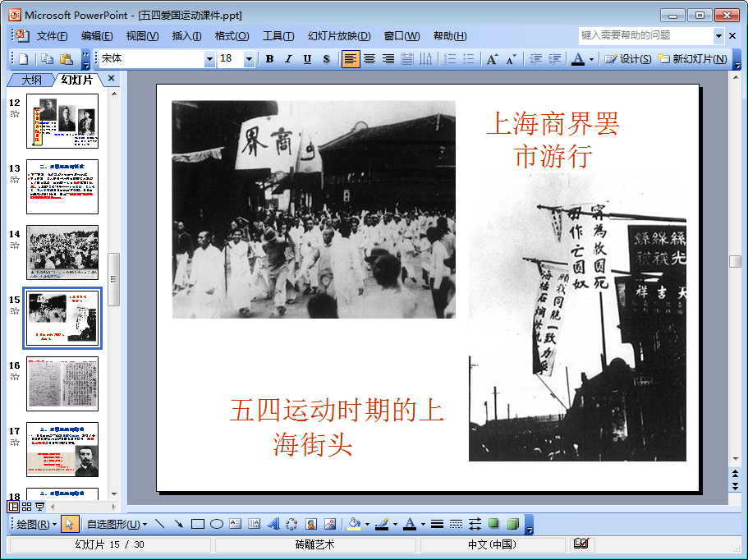Select slide 14 thumbnail
The width and height of the screenshot is (748, 560).
(62, 252)
